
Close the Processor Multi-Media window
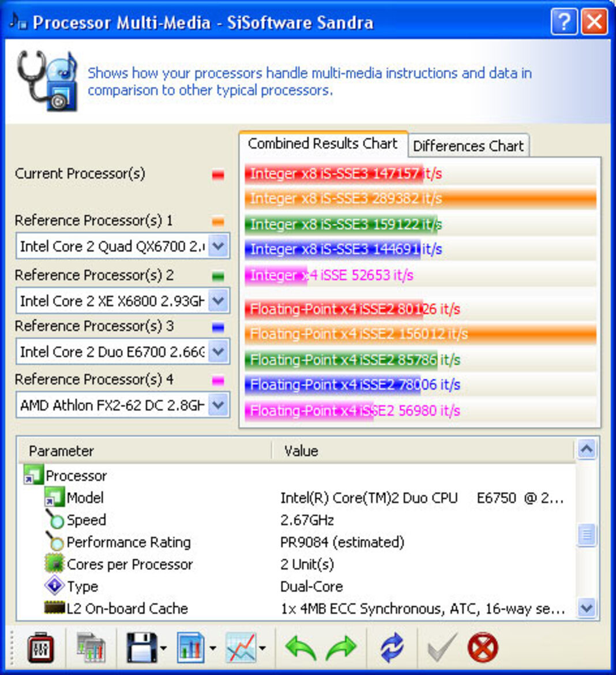click(x=595, y=21)
